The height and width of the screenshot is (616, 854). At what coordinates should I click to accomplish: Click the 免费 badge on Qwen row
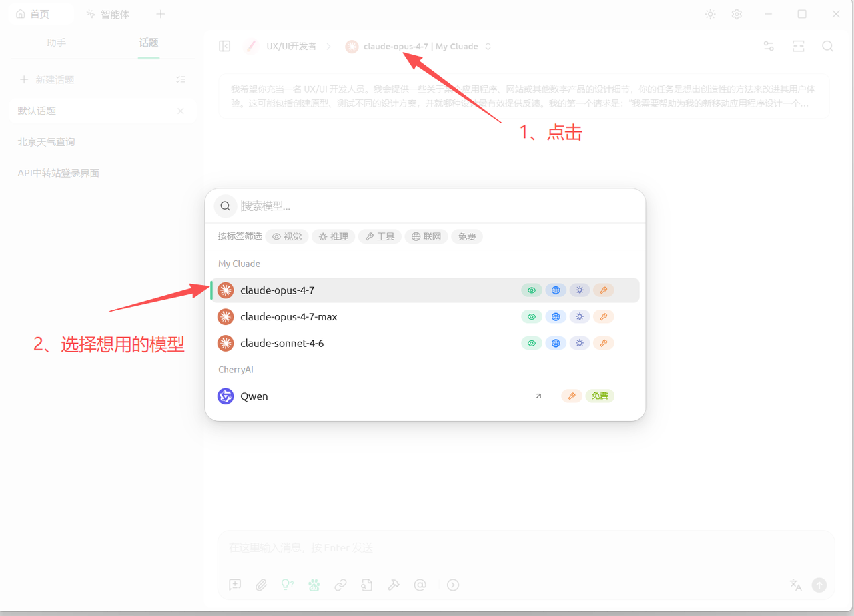[x=600, y=396]
